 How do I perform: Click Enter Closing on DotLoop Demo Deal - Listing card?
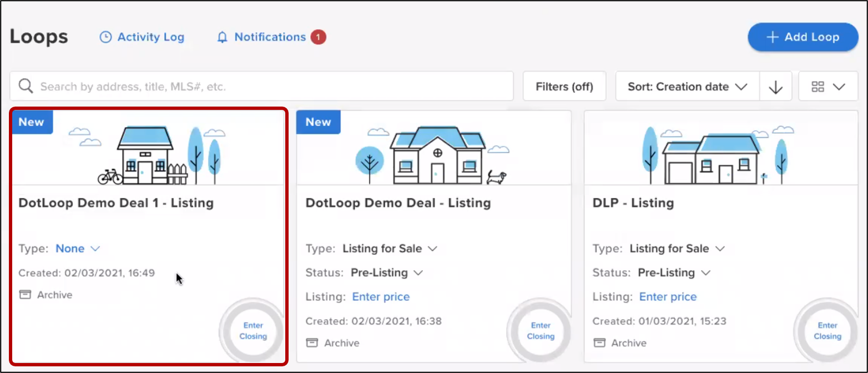(541, 331)
